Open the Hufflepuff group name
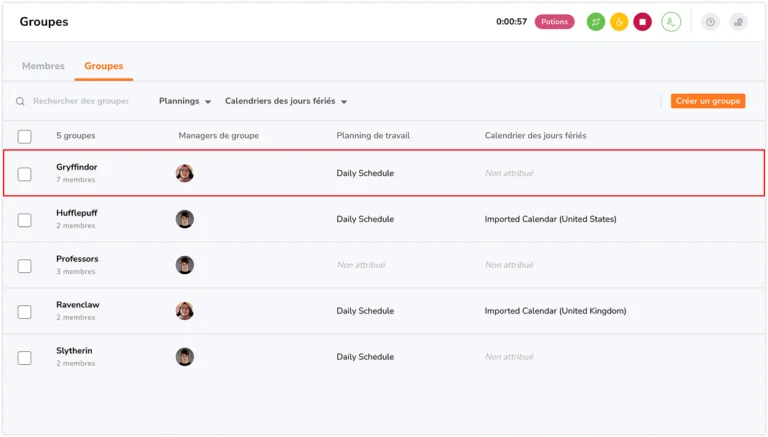768x437 pixels. [77, 213]
